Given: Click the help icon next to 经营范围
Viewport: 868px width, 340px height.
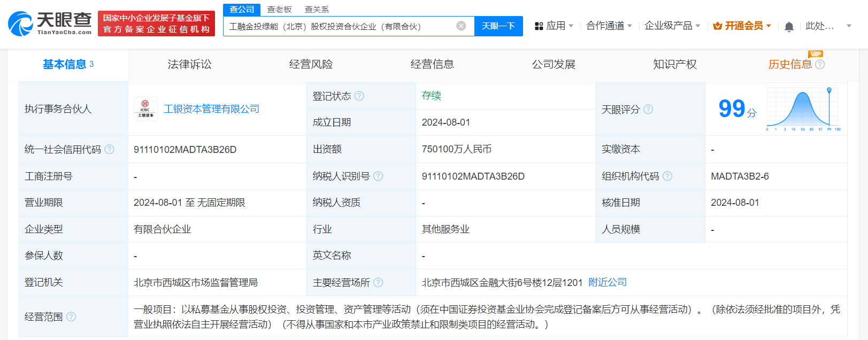Looking at the screenshot, I should (71, 316).
